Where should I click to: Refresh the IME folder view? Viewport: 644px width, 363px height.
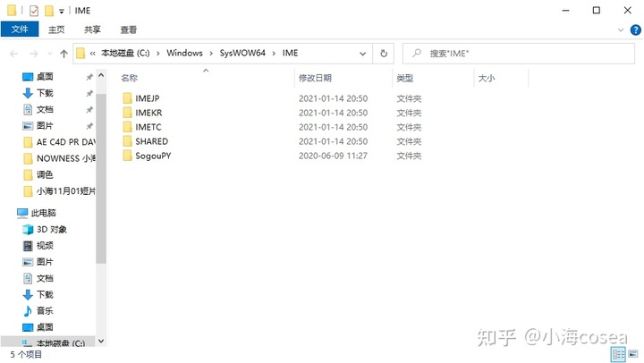tap(384, 54)
